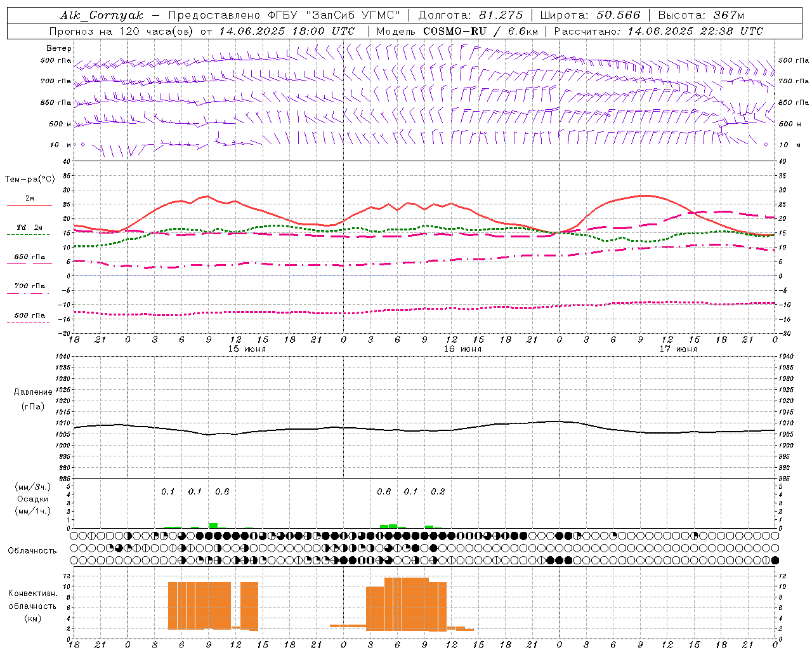Click the station title Alk_Gornyak
This screenshot has height=650, width=812.
click(101, 15)
